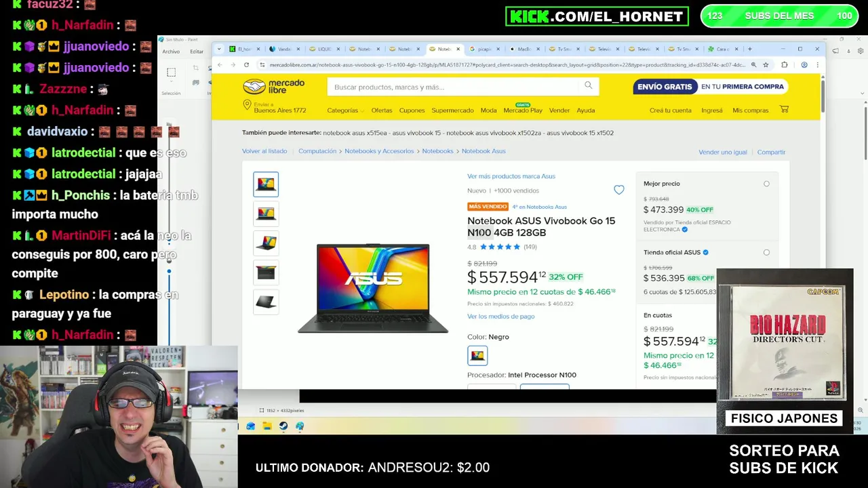Viewport: 868px width, 488px height.
Task: Click the Vender link in the navigation bar
Action: [559, 110]
